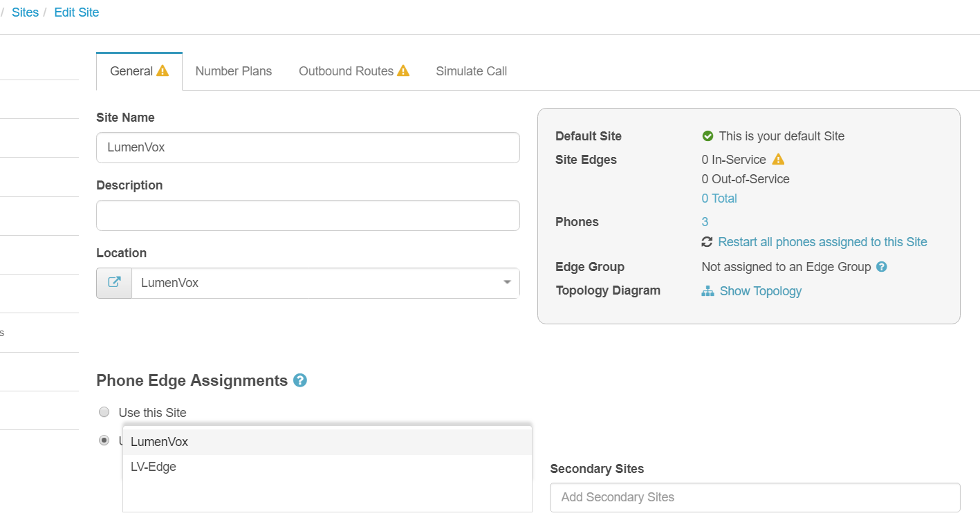Click the In-Service warning triangle icon
980x529 pixels.
pos(778,160)
